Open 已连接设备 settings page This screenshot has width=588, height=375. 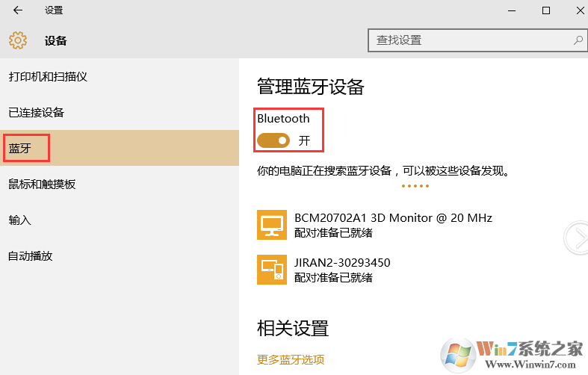tap(37, 113)
